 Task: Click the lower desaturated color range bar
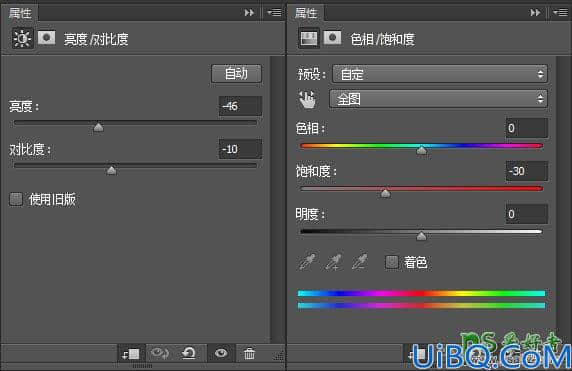(421, 305)
